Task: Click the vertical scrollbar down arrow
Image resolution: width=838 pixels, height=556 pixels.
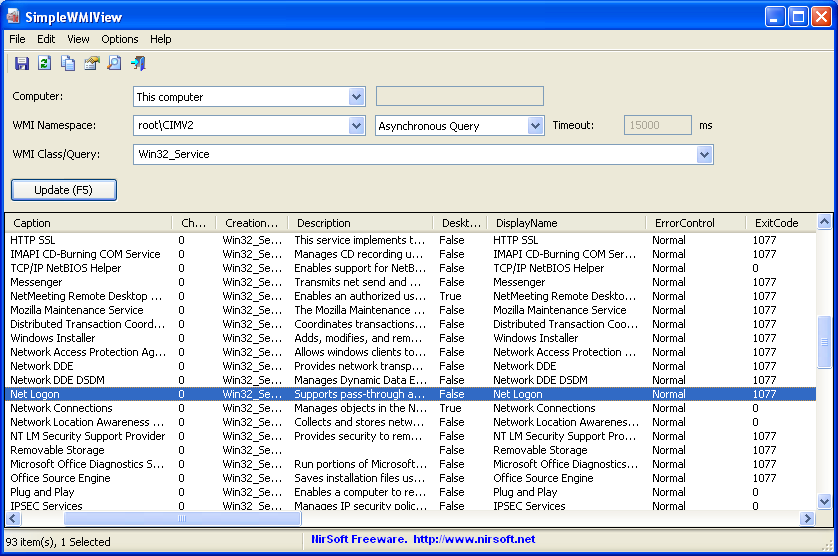Action: pos(824,502)
